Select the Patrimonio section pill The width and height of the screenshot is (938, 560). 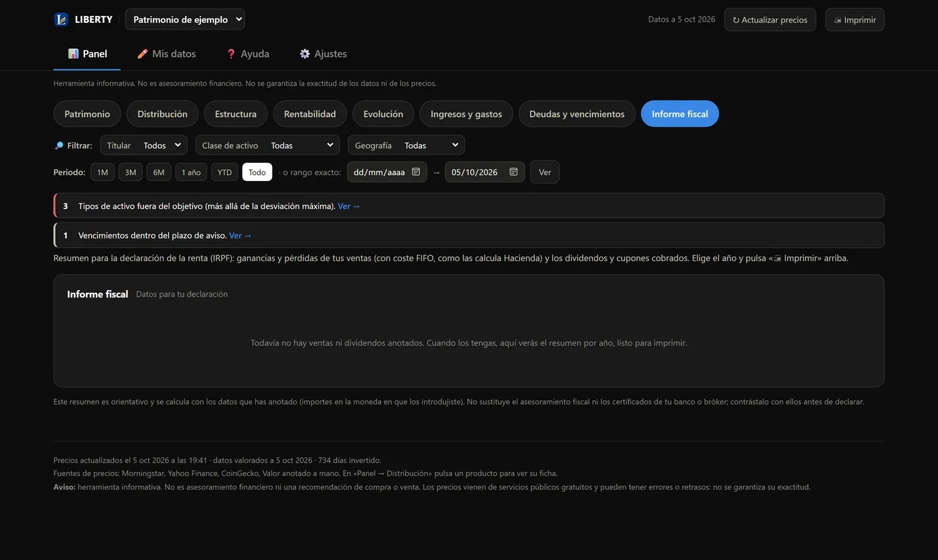(87, 114)
